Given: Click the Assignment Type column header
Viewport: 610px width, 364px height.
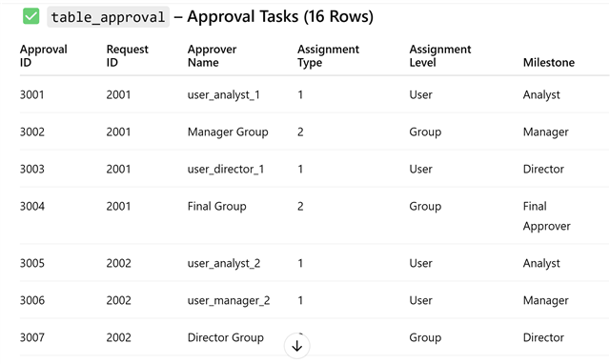Looking at the screenshot, I should click(x=328, y=55).
